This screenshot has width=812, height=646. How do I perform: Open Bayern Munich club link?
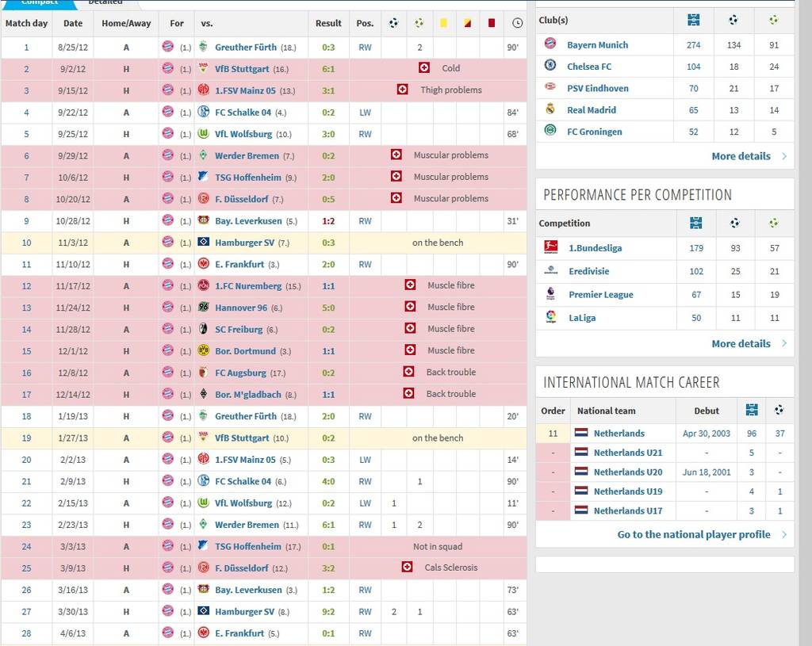tap(597, 45)
